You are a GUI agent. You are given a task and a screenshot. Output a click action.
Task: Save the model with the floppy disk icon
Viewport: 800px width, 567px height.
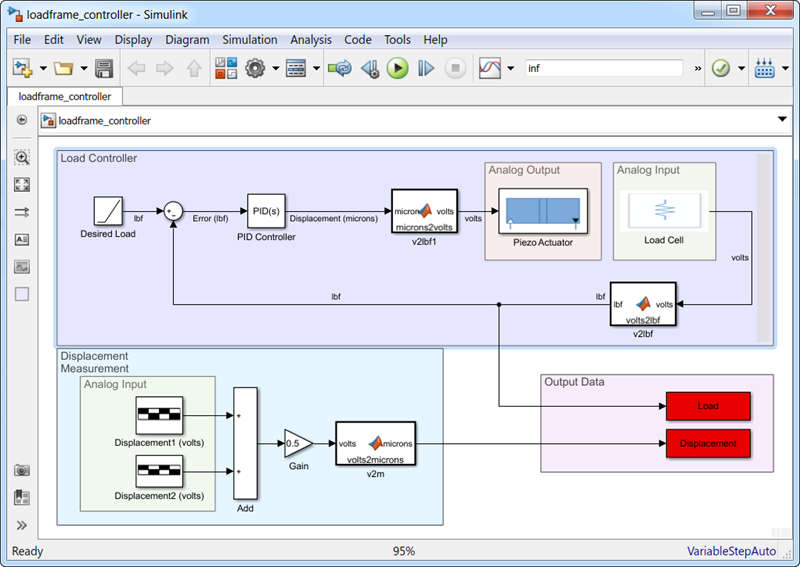coord(104,69)
